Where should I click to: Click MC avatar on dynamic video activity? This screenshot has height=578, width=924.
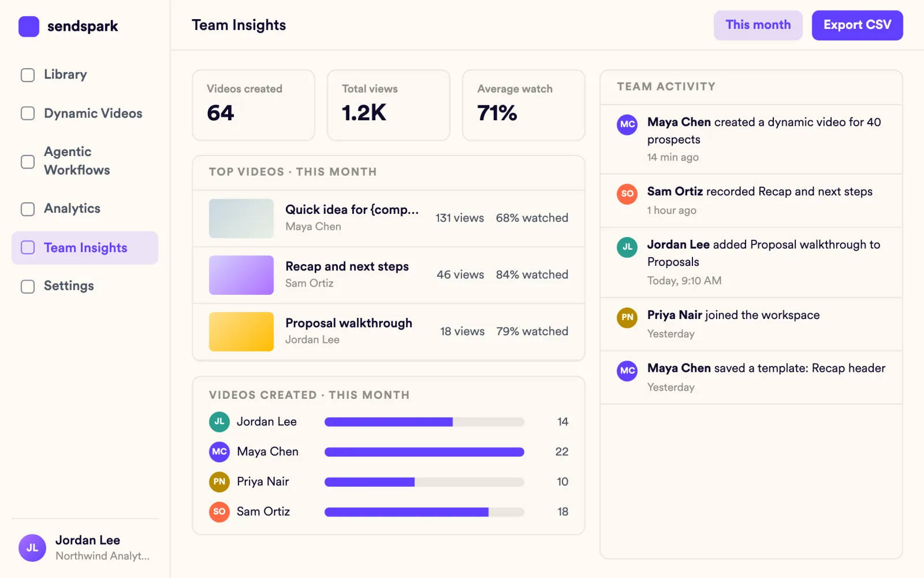coord(627,124)
